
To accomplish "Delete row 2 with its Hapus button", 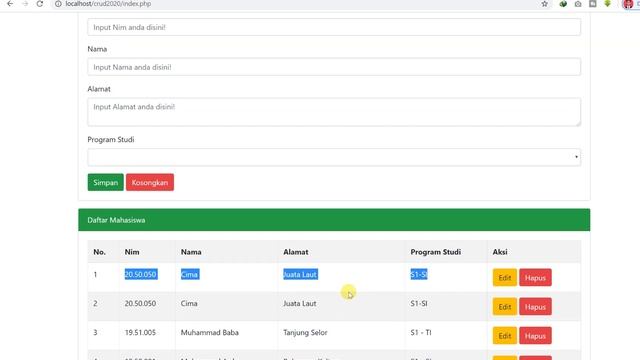I will point(535,307).
